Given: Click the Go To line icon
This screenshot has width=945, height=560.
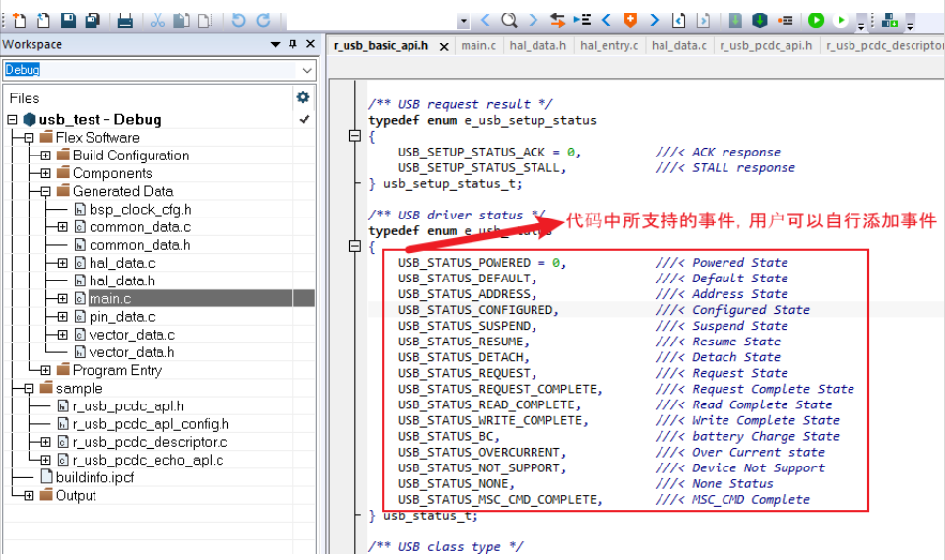Looking at the screenshot, I should click(582, 21).
